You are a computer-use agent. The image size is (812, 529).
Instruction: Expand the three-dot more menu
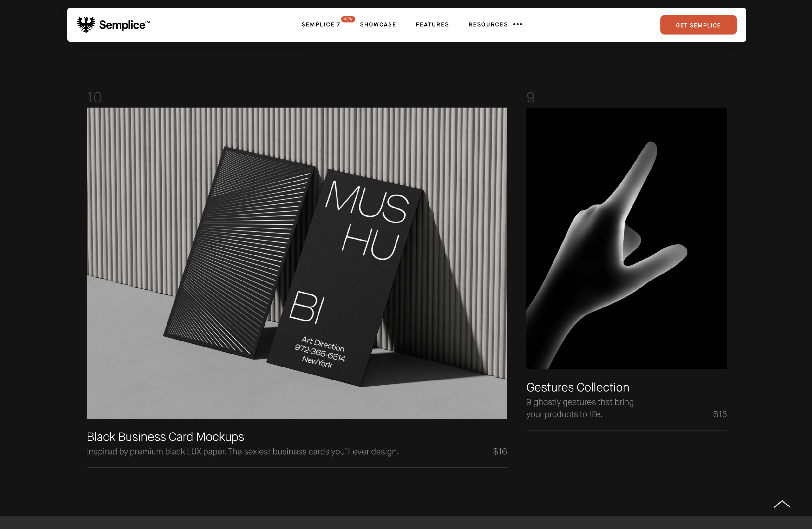click(x=517, y=24)
